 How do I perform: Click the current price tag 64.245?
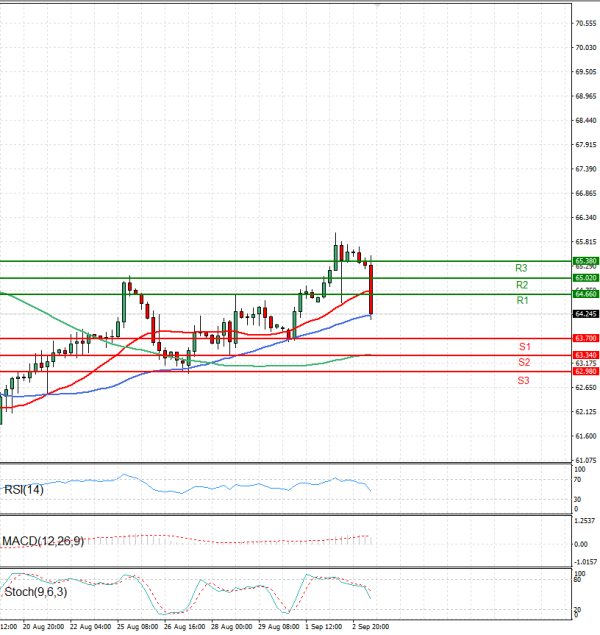tap(585, 314)
